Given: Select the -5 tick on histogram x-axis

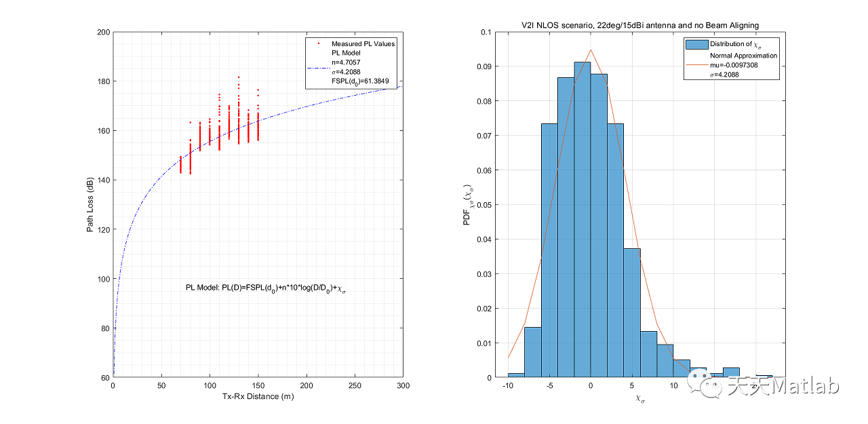Looking at the screenshot, I should (x=549, y=385).
